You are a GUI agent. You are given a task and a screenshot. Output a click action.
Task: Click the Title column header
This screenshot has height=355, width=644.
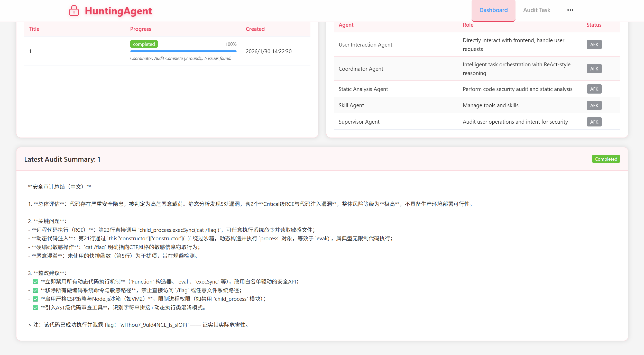coord(34,29)
